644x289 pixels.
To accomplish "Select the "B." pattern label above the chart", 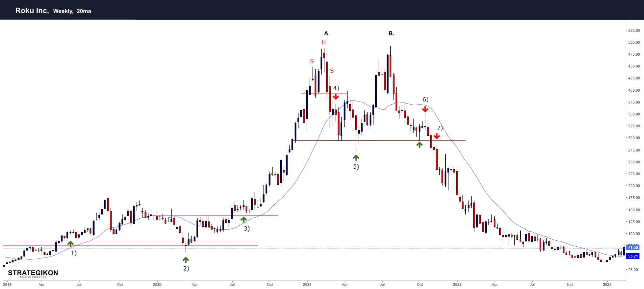I will pyautogui.click(x=391, y=34).
